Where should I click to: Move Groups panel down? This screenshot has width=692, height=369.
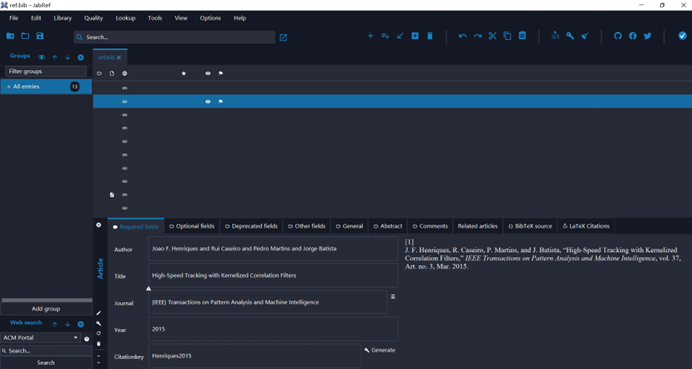68,57
